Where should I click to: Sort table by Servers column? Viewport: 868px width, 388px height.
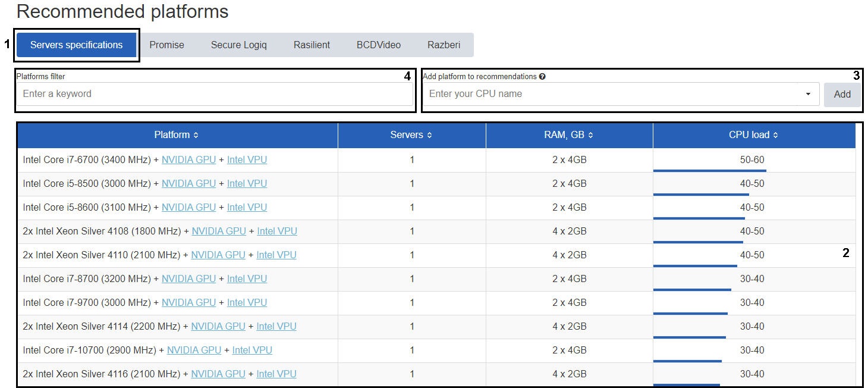(411, 135)
